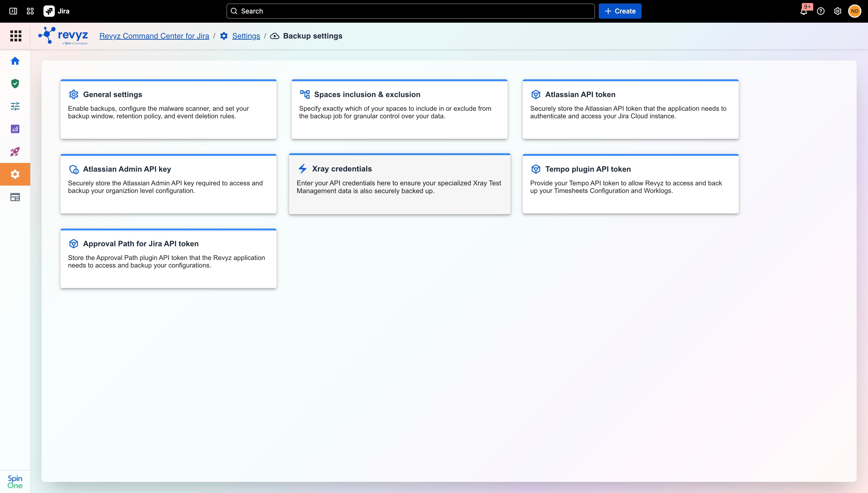Screen dimensions: 868x493
Task: Open the shield checkmark sidebar icon
Action: [x=15, y=84]
